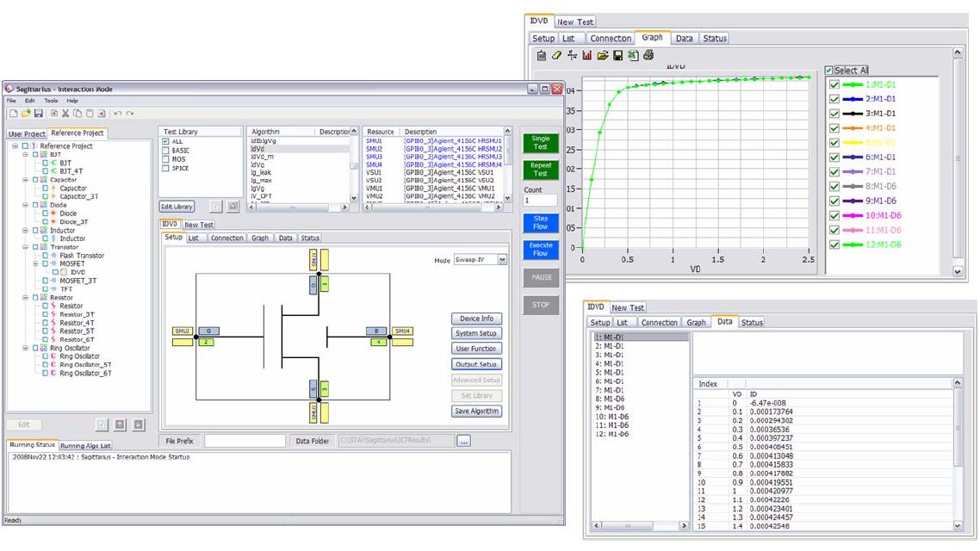The width and height of the screenshot is (980, 551).
Task: Select the eraser icon in Graph toolbar
Action: pyautogui.click(x=556, y=56)
